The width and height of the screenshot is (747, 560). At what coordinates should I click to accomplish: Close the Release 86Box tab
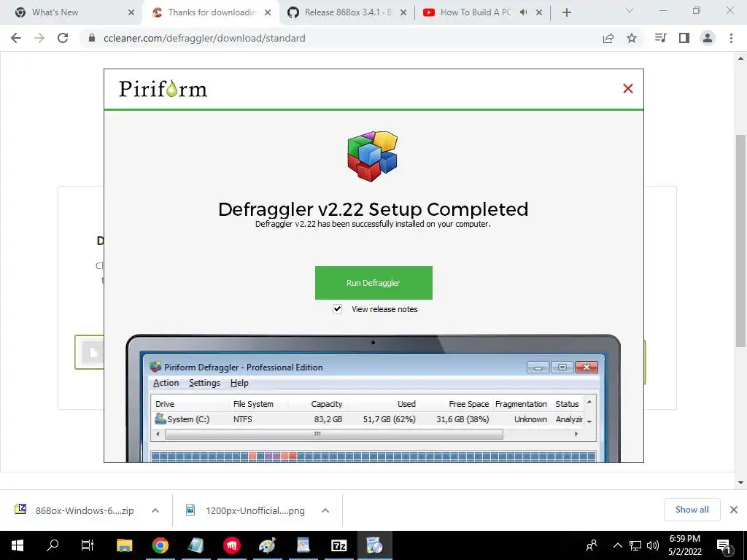[x=403, y=13]
